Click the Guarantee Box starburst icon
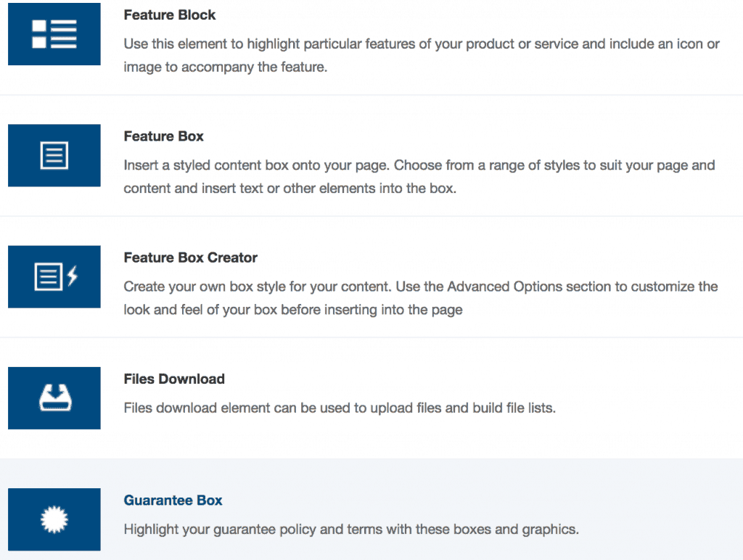743x560 pixels. [x=54, y=519]
